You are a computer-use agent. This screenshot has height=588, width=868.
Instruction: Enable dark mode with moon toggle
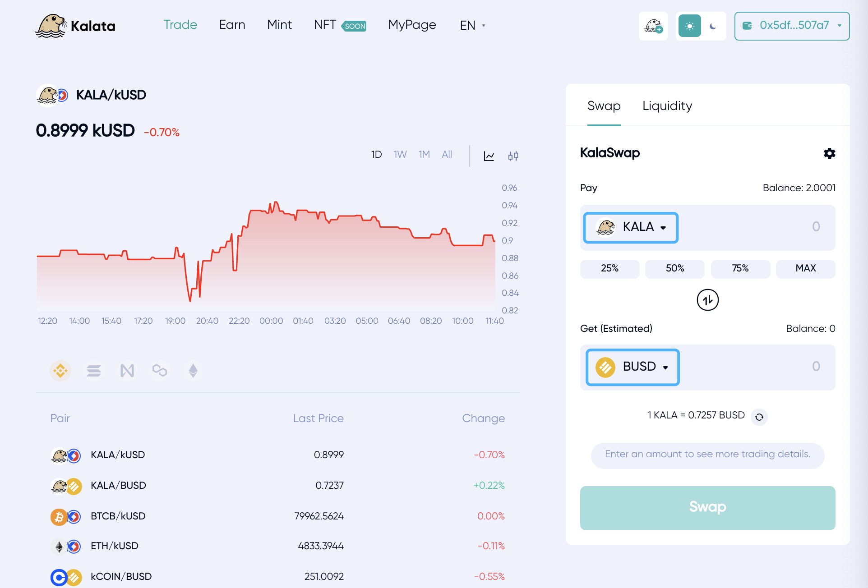pyautogui.click(x=713, y=26)
